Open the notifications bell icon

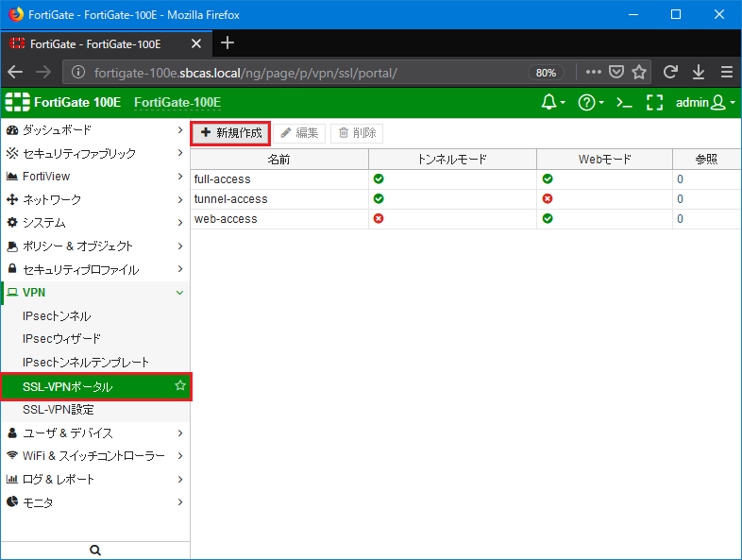[552, 102]
